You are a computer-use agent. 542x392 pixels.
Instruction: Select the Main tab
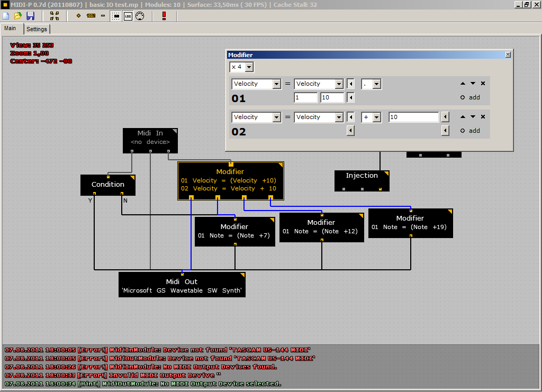click(11, 29)
